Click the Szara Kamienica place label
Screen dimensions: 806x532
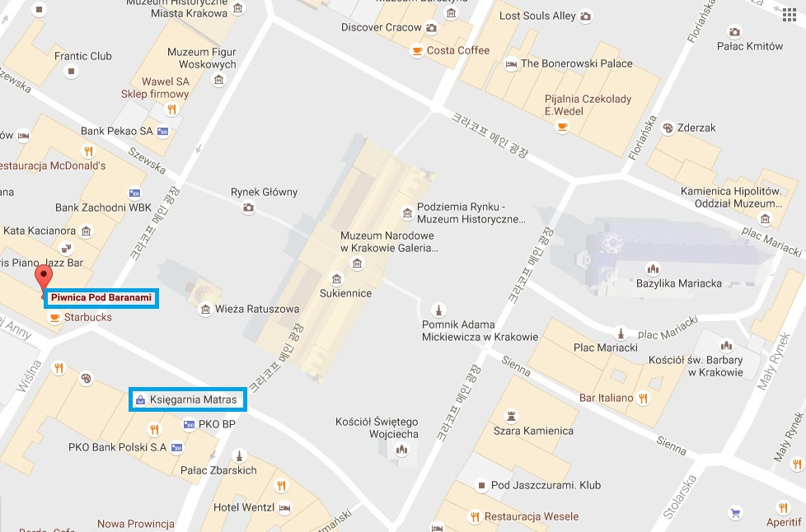(533, 431)
